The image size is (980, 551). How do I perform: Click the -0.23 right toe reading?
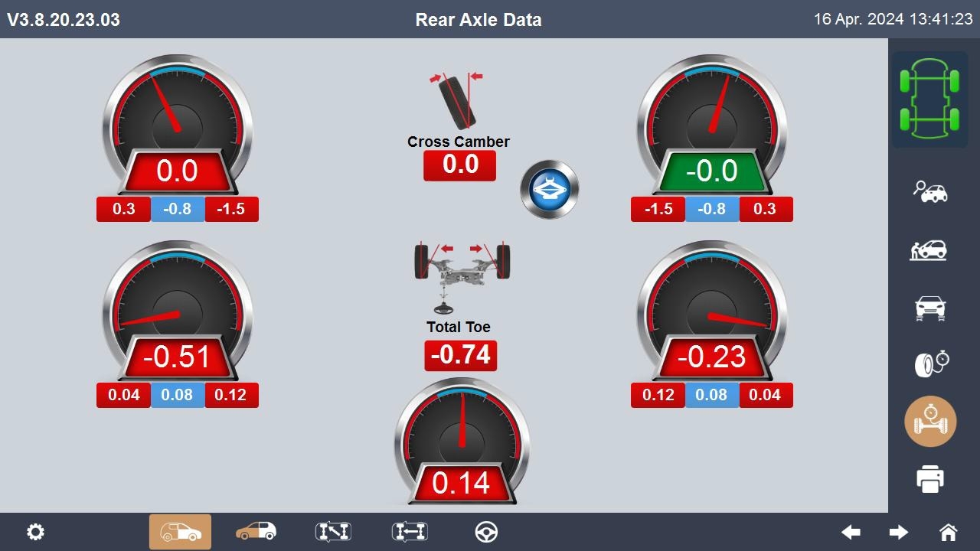(711, 357)
